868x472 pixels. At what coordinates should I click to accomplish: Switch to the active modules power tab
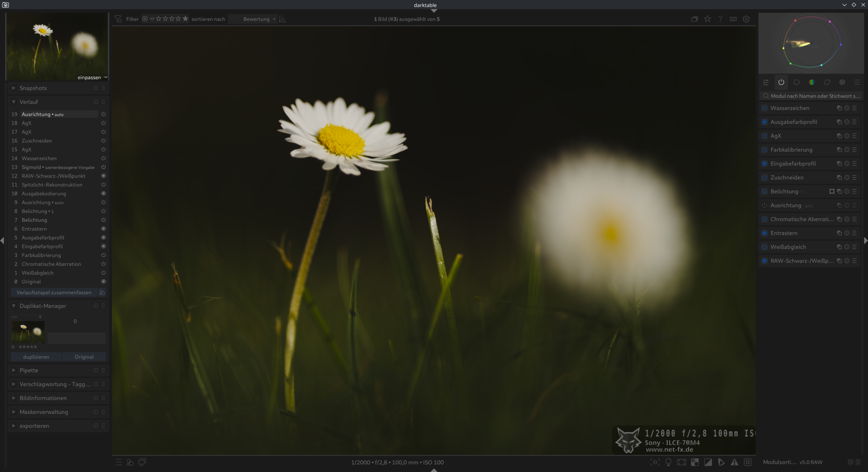781,82
